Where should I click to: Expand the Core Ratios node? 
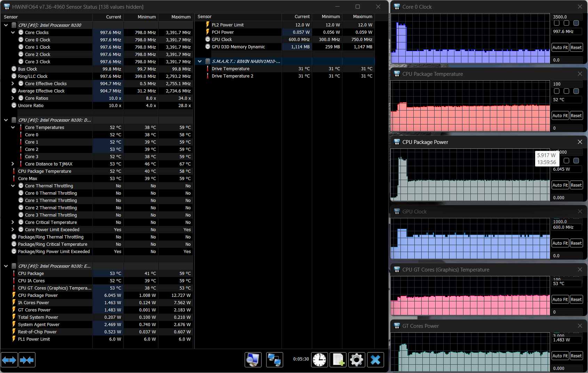13,98
